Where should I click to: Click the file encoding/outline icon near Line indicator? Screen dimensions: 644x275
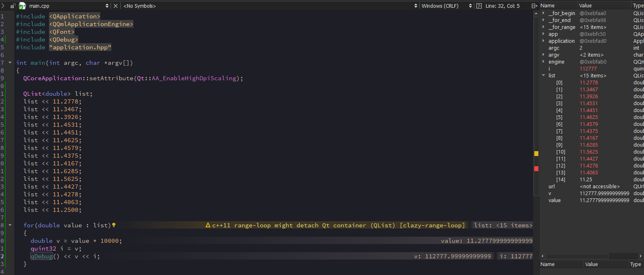click(479, 6)
